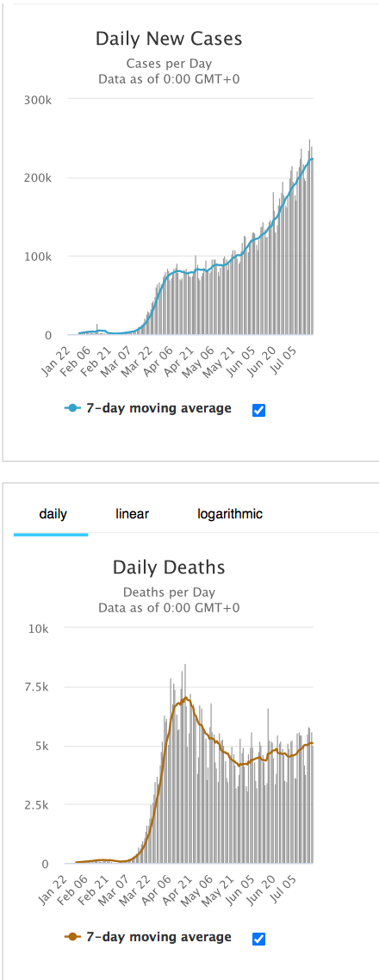The image size is (379, 980).
Task: Click the Cases per Day subtitle
Action: (169, 63)
